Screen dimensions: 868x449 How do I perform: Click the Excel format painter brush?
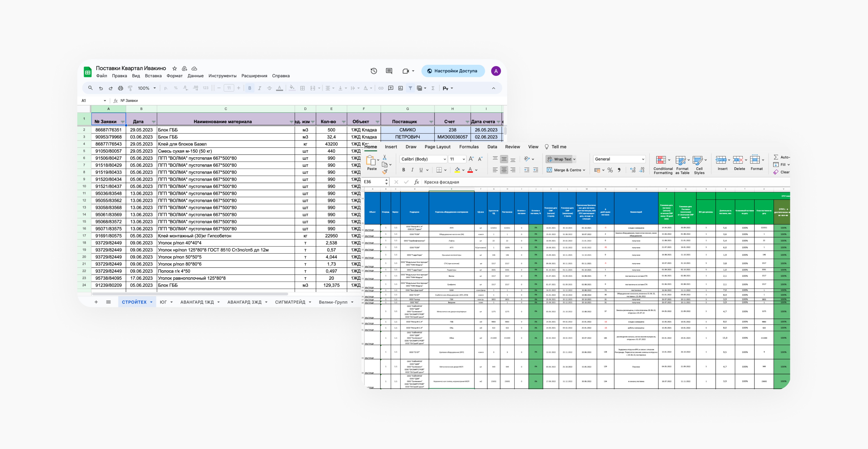click(x=385, y=172)
